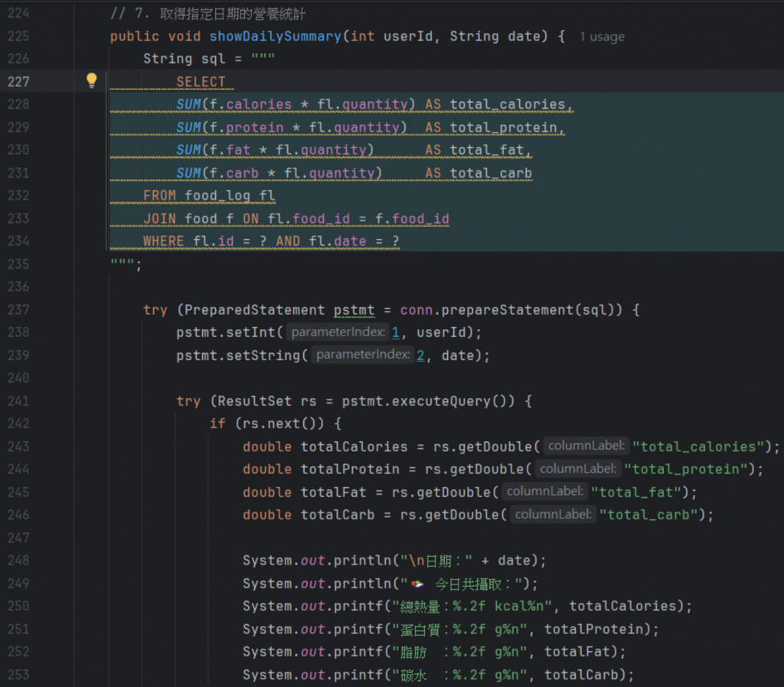Click 'String sql' declaration on line 226
Screen dimensions: 784x687
(185, 58)
